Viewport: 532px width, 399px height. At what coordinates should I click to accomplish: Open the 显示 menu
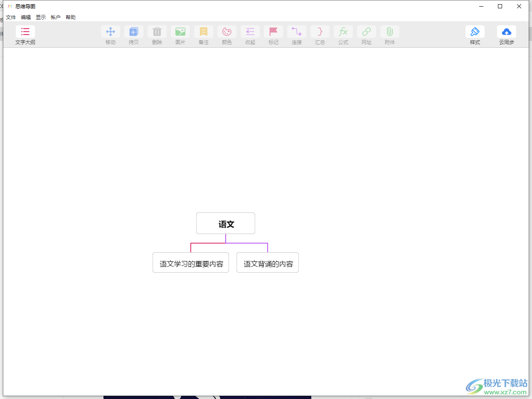click(41, 17)
